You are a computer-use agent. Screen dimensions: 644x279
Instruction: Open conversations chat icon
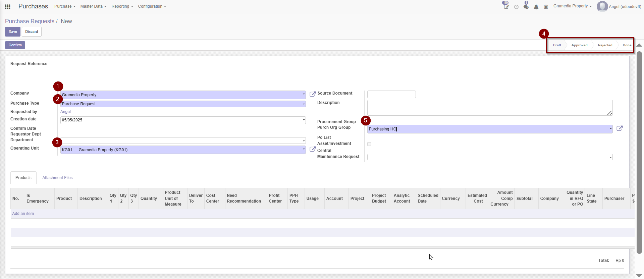[526, 7]
